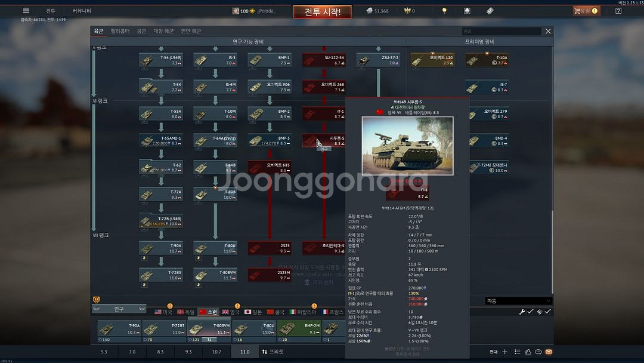Click the chat bubble icon
The image size is (644, 363).
(x=538, y=352)
